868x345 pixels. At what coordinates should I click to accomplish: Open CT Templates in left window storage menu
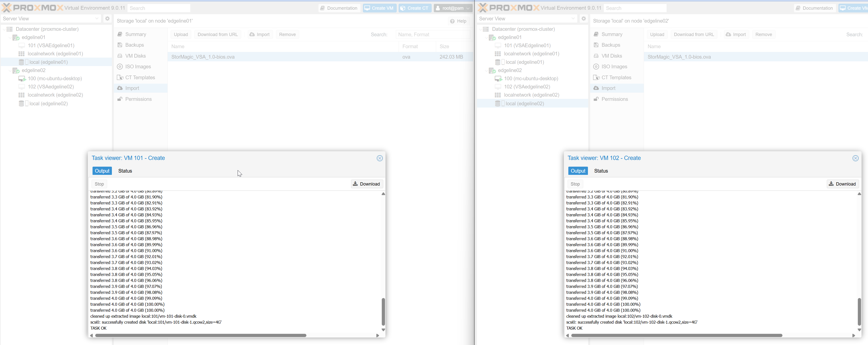click(140, 77)
